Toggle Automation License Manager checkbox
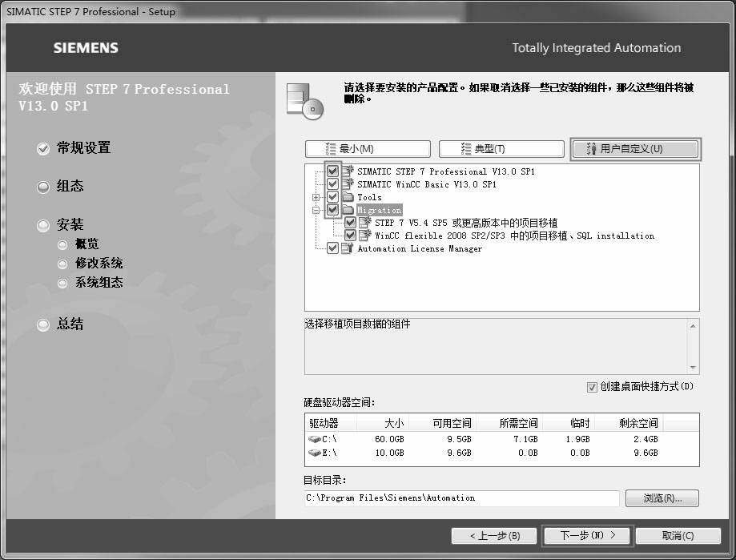Viewport: 736px width, 560px height. coord(333,248)
